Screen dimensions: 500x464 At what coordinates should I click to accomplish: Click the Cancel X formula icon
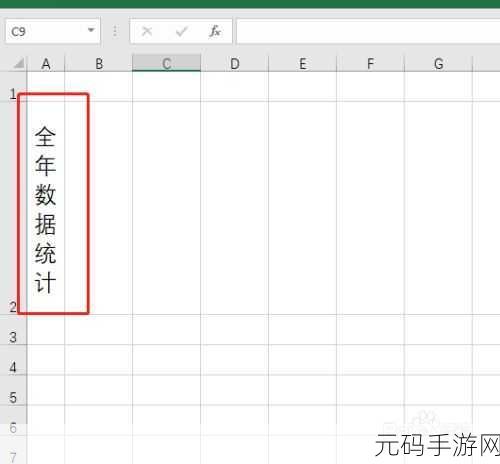147,32
